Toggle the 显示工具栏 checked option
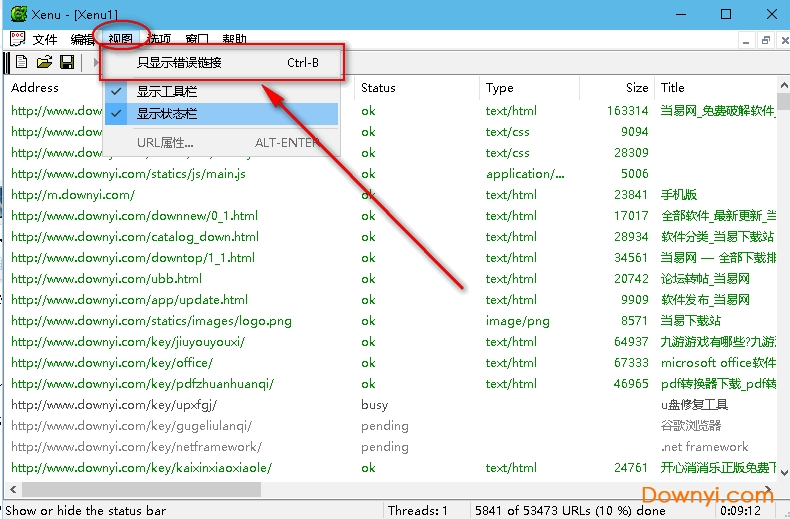This screenshot has height=519, width=790. pyautogui.click(x=166, y=92)
